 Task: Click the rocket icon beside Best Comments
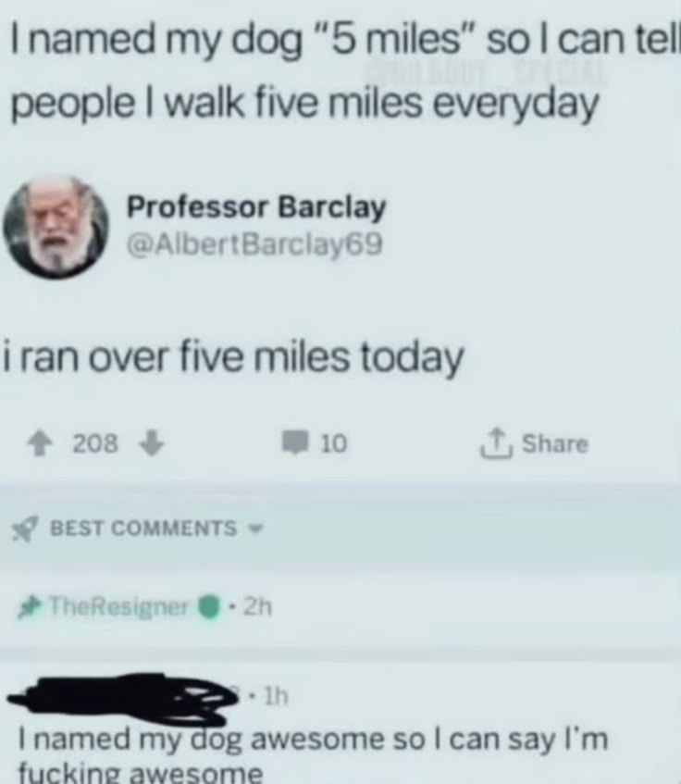pos(24,529)
